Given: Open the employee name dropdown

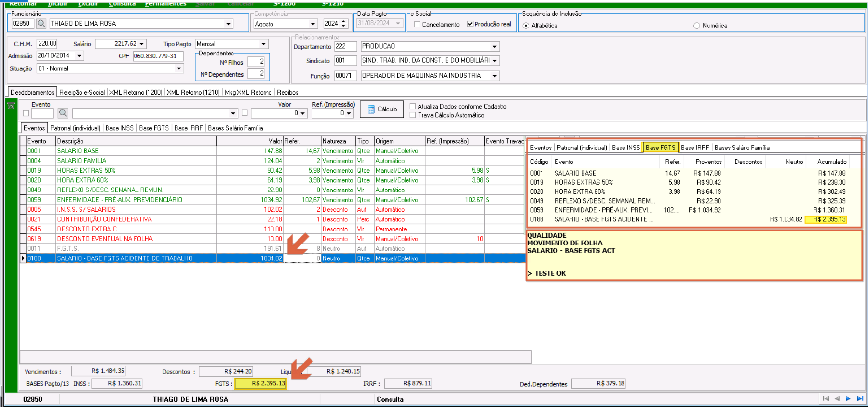Looking at the screenshot, I should [x=228, y=24].
